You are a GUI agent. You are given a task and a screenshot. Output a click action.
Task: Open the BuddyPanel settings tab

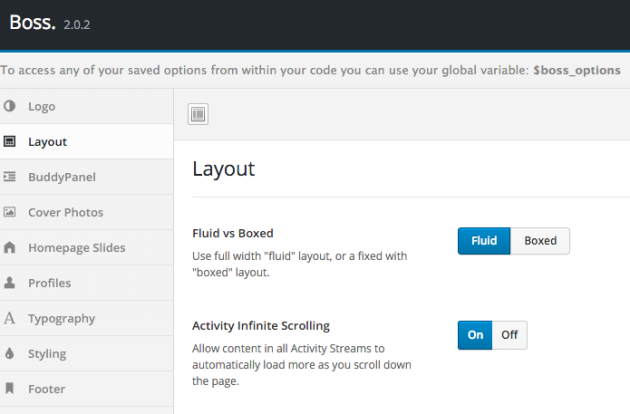click(86, 177)
